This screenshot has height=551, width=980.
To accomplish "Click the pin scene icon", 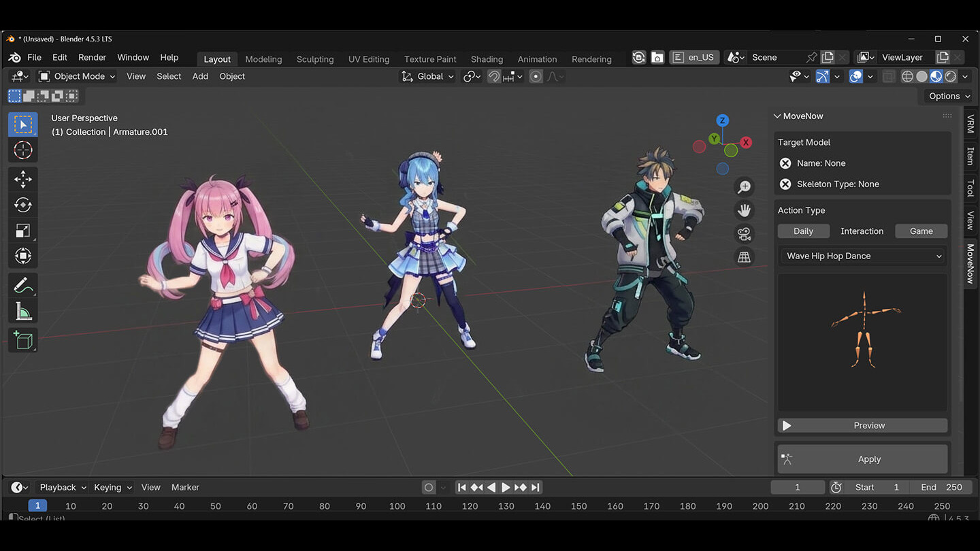I will [811, 57].
